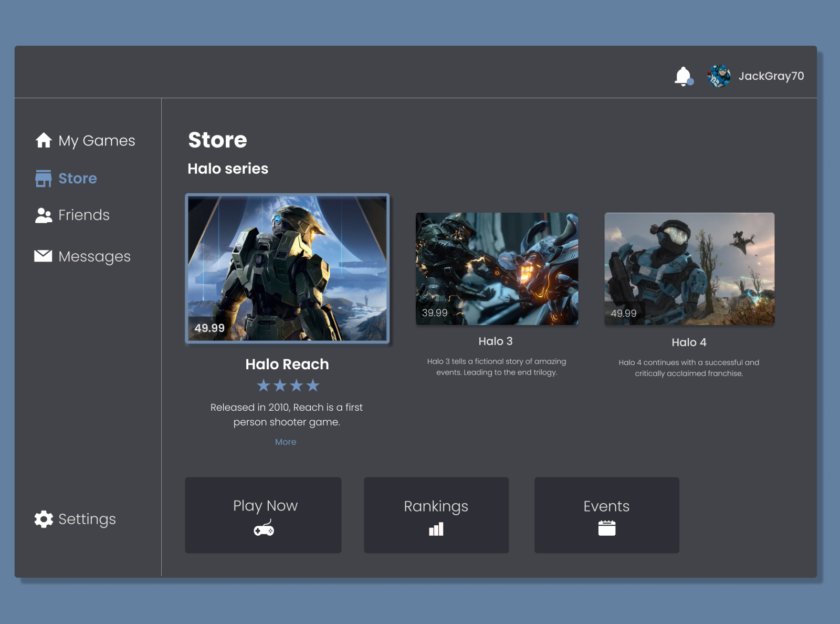
Task: Click the game controller icon under Play Now
Action: (x=264, y=529)
